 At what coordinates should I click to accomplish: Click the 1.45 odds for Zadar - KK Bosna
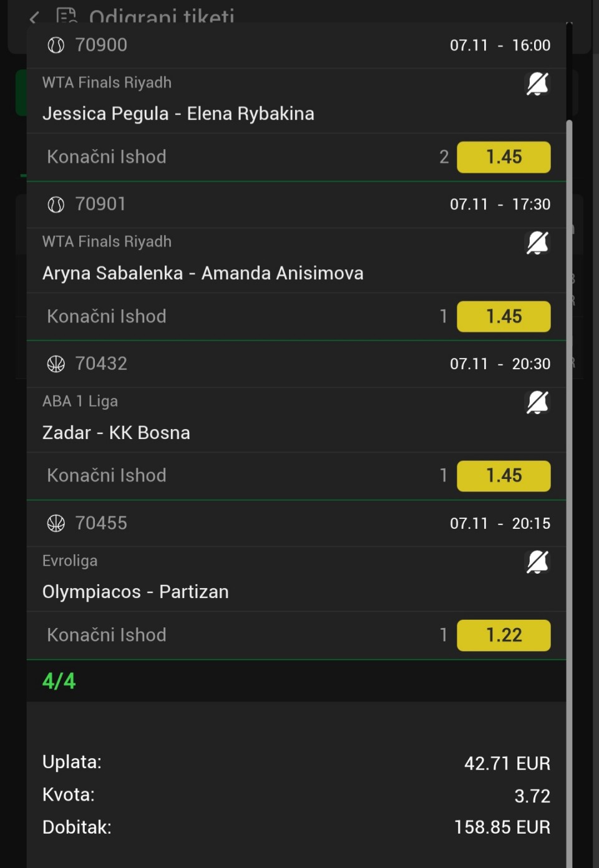point(504,476)
